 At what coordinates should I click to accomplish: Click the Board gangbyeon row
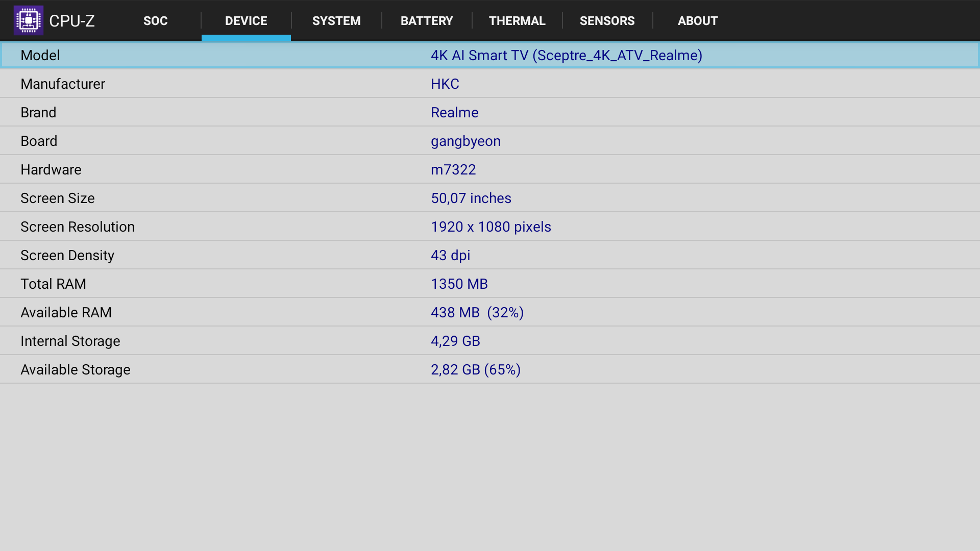coord(490,141)
